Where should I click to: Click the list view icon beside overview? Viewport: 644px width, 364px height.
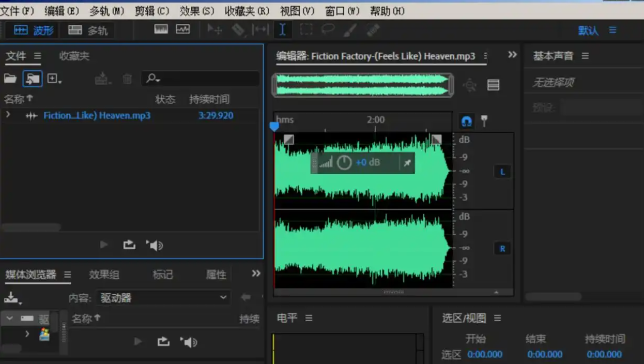tap(494, 85)
